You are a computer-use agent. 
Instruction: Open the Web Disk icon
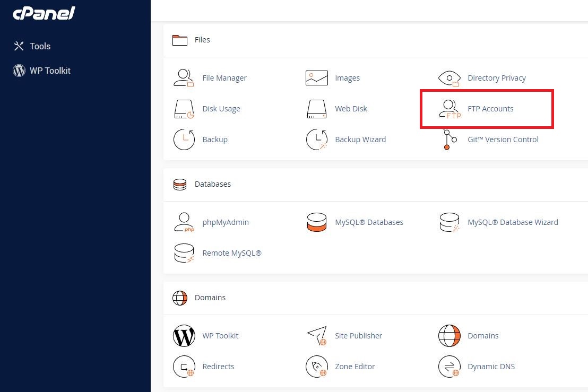click(316, 109)
